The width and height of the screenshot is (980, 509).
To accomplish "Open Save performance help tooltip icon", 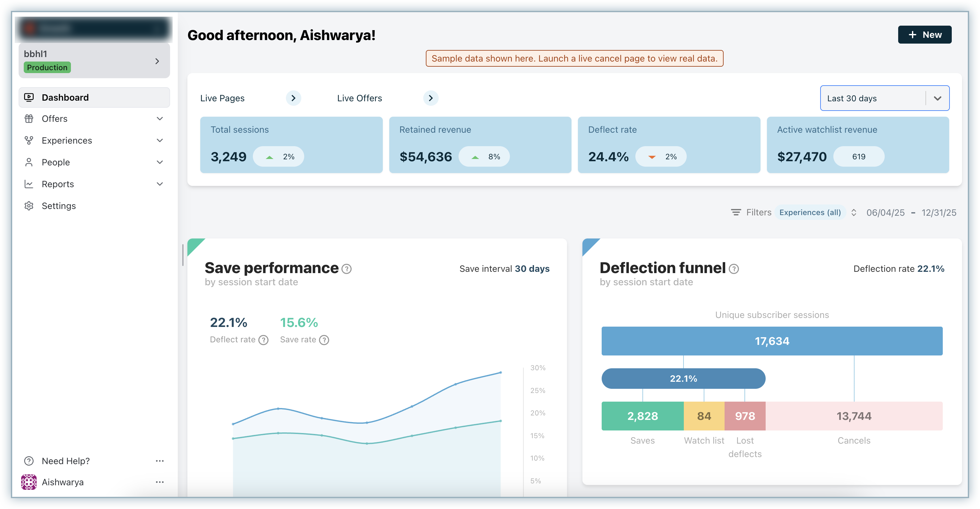I will [346, 269].
